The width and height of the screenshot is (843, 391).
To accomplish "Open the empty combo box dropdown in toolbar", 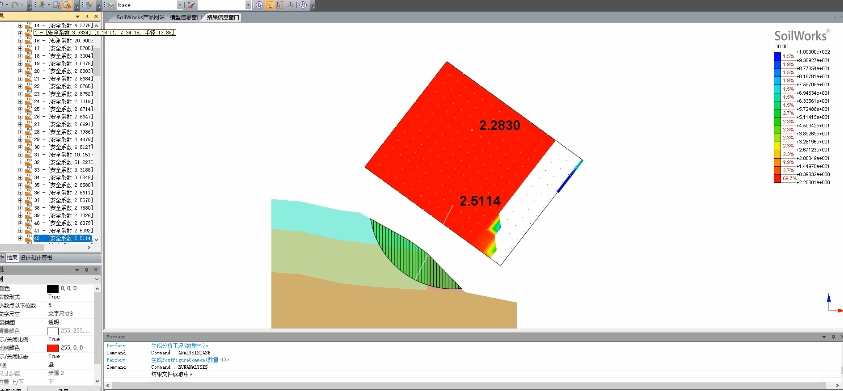I will click(x=248, y=5).
